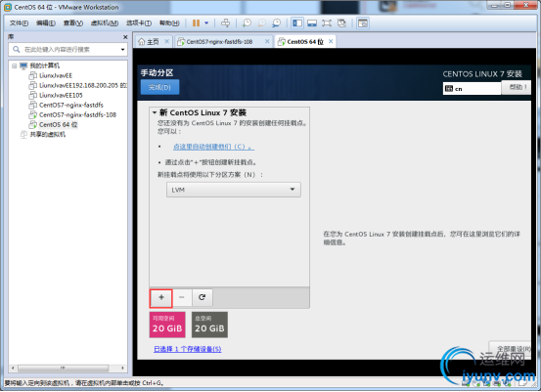541x392 pixels.
Task: Click the revert to snapshot toolbar icon
Action: [x=262, y=23]
